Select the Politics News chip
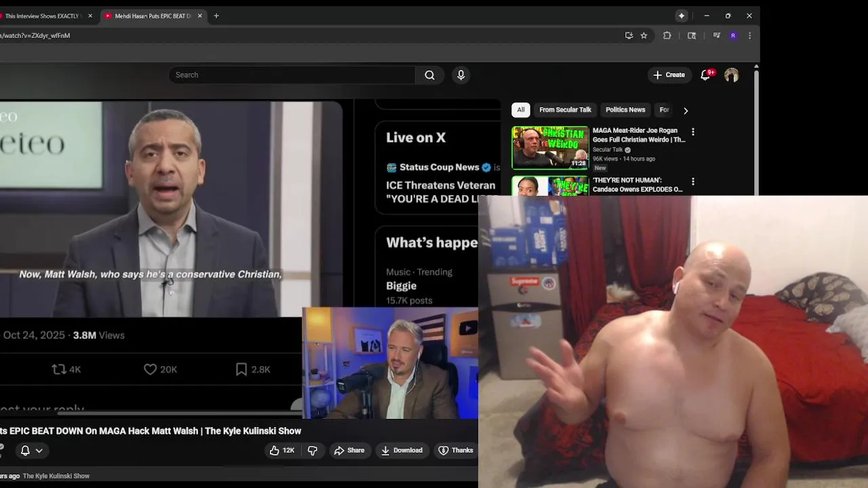Image resolution: width=868 pixels, height=488 pixels. click(625, 110)
